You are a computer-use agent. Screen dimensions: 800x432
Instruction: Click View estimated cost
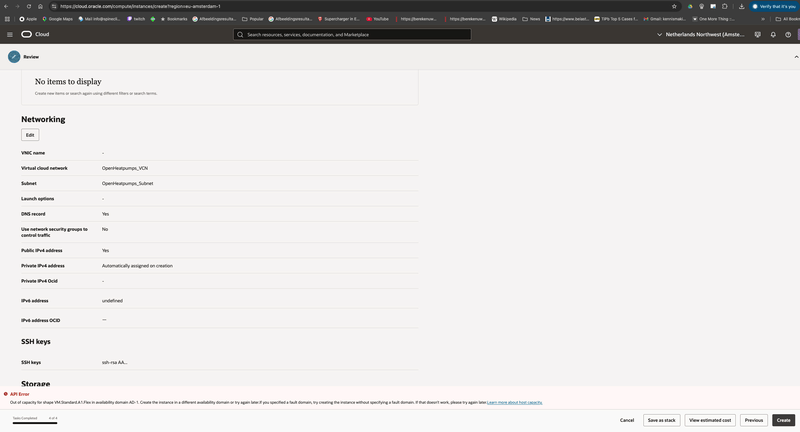pyautogui.click(x=710, y=420)
